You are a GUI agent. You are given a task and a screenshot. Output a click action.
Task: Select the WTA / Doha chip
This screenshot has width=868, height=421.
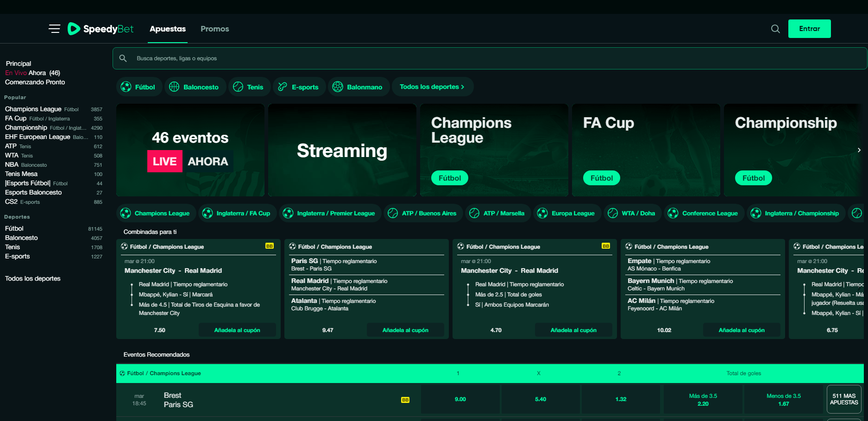(x=632, y=213)
